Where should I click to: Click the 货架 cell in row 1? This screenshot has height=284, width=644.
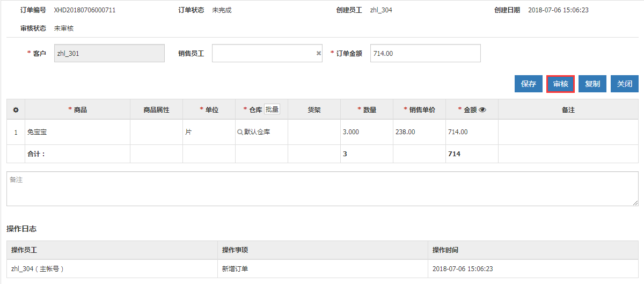(314, 132)
